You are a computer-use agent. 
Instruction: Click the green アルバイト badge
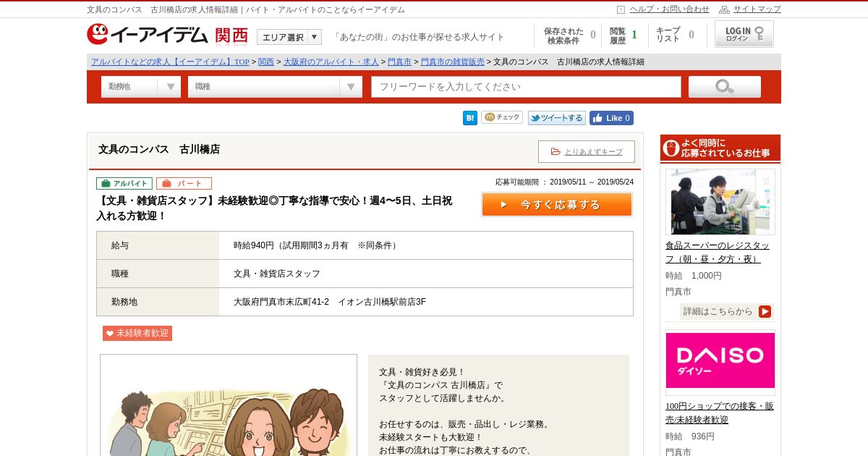click(124, 183)
